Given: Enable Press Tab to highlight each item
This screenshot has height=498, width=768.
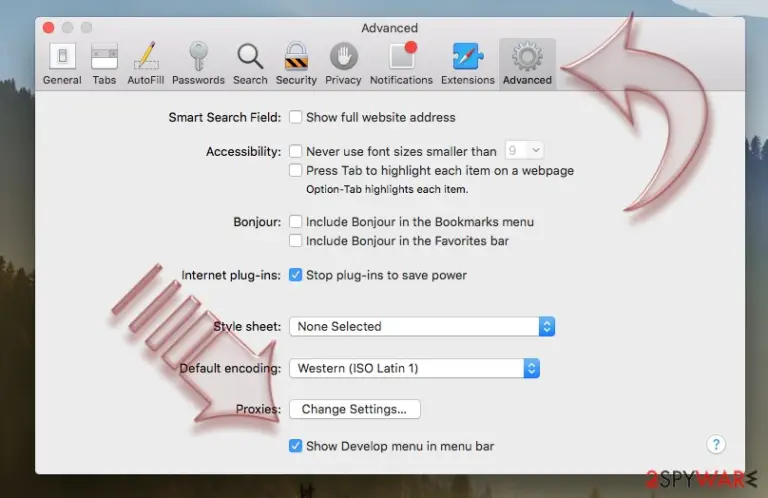Looking at the screenshot, I should tap(295, 170).
